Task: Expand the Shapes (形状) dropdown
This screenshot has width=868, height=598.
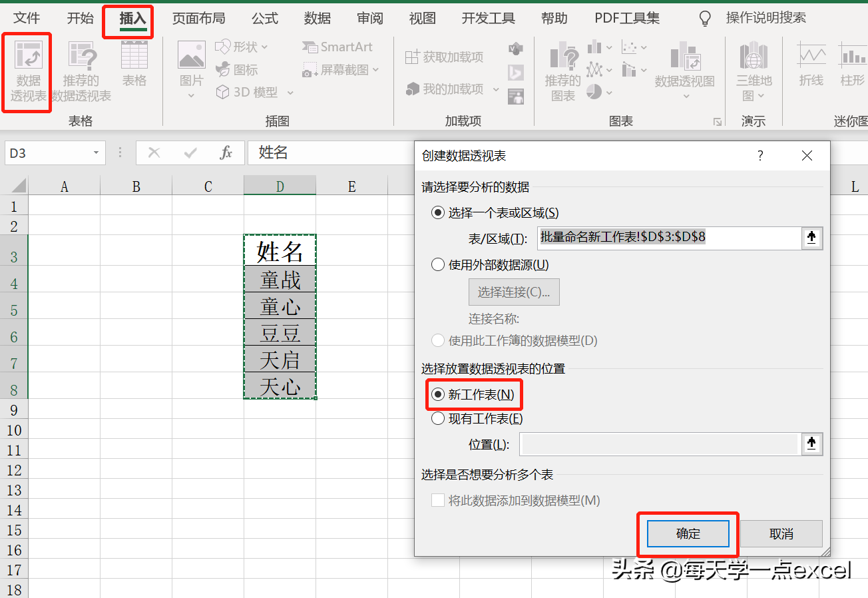Action: tap(264, 47)
